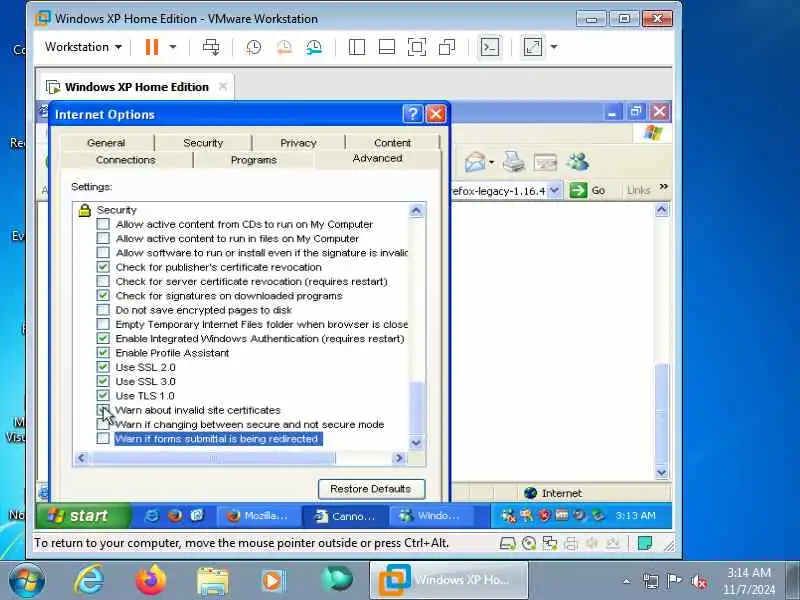Show hidden tray icons arrow
The image size is (800, 600).
(627, 581)
